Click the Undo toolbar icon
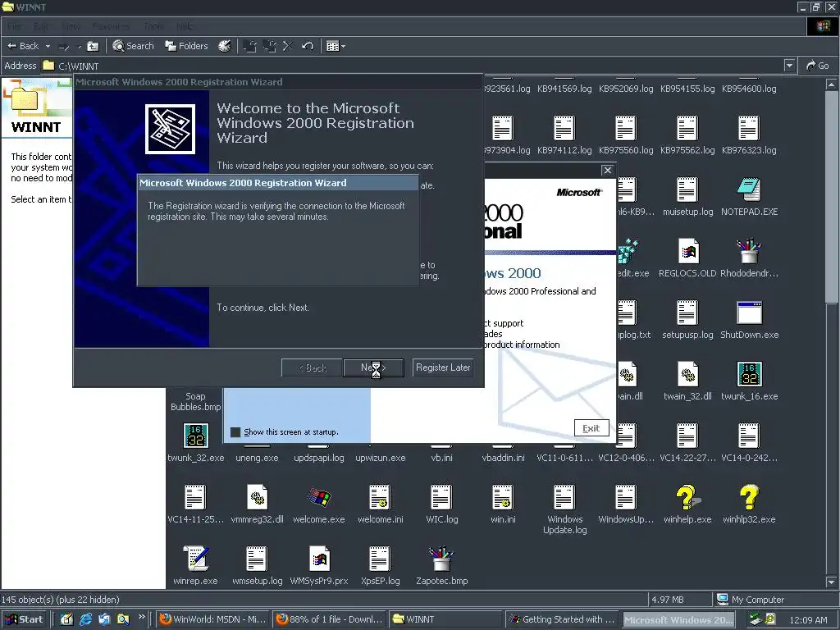Viewport: 840px width, 630px height. point(308,46)
